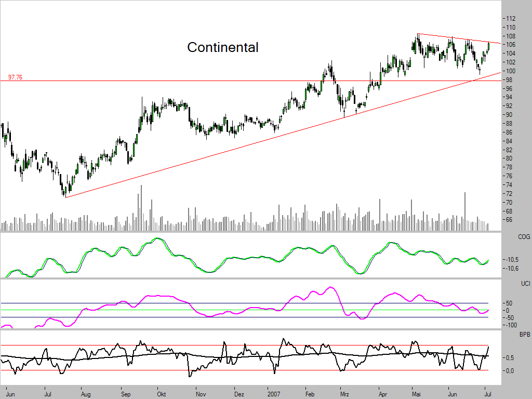Screen dimensions: 532x399
Task: Click the 2007 label on the time axis
Action: tap(273, 394)
